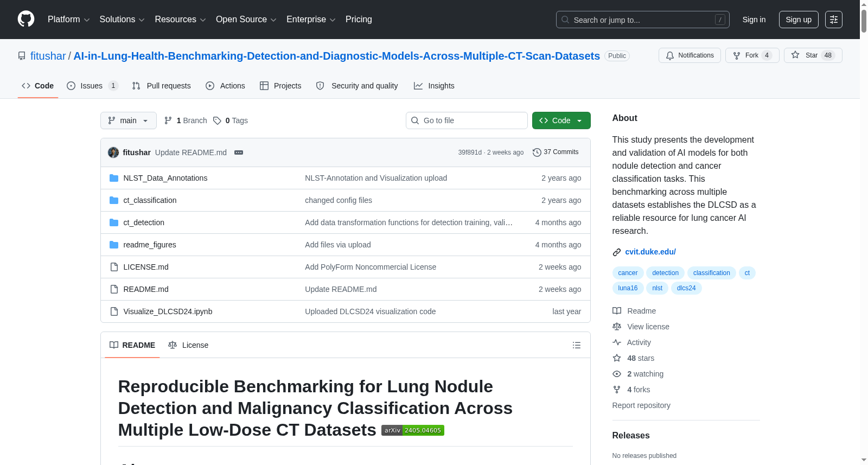Click the Sign in link
Viewport: 868px width, 465px height.
(x=754, y=20)
